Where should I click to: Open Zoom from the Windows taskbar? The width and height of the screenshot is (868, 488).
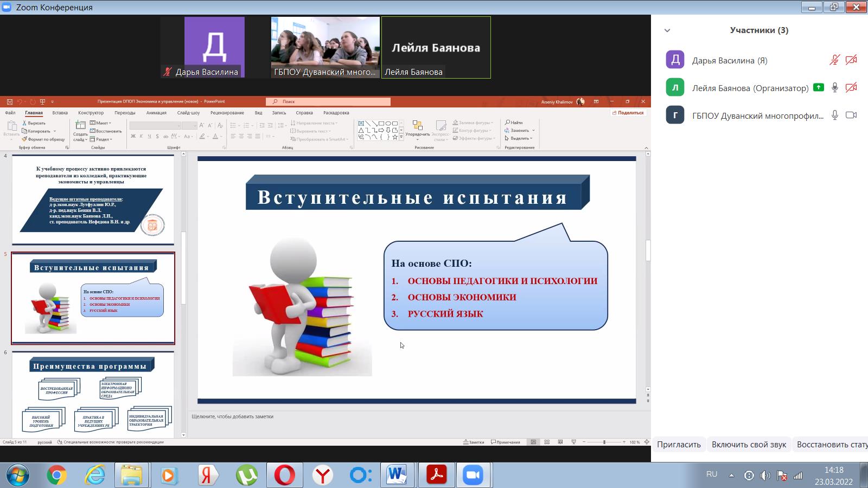[x=473, y=475]
